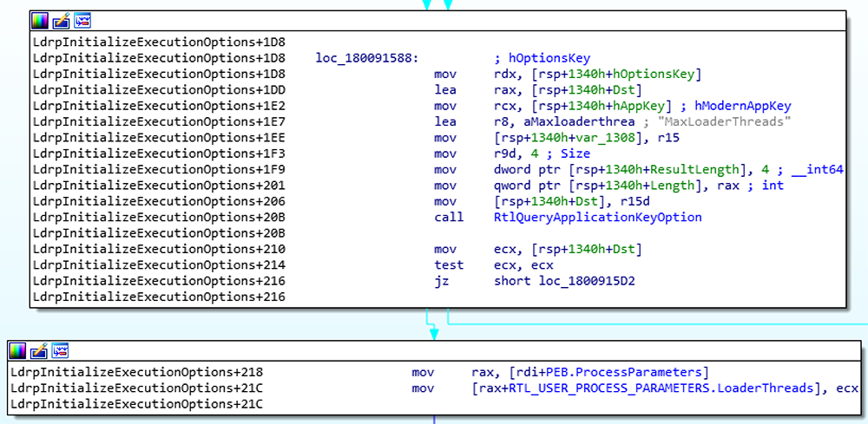
Task: Click the var_1308 operand line
Action: pos(587,138)
